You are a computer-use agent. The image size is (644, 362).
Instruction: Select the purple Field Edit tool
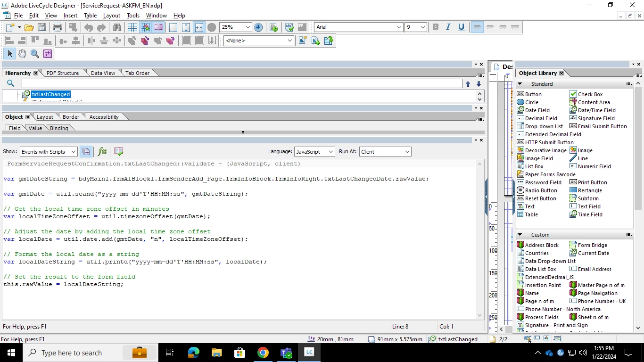pos(48,54)
